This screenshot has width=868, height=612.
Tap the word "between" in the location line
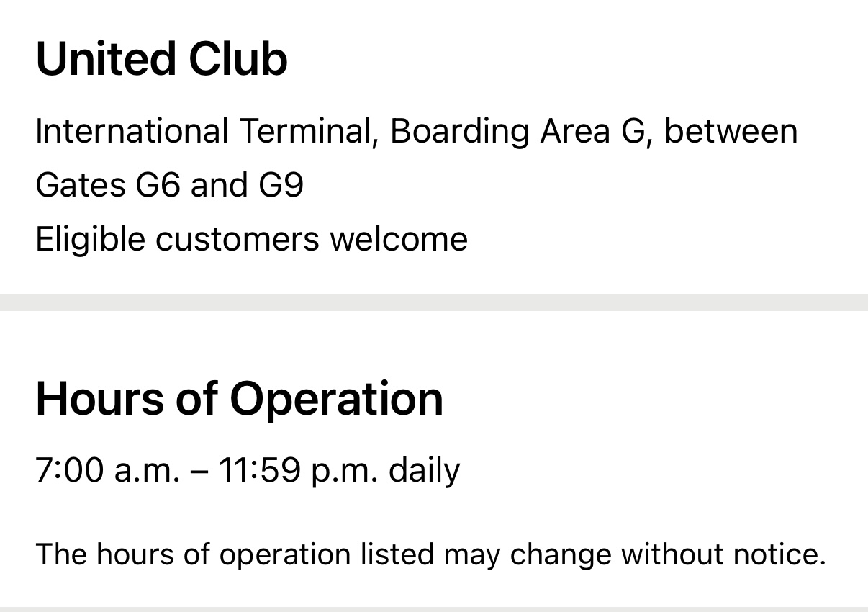coord(731,132)
